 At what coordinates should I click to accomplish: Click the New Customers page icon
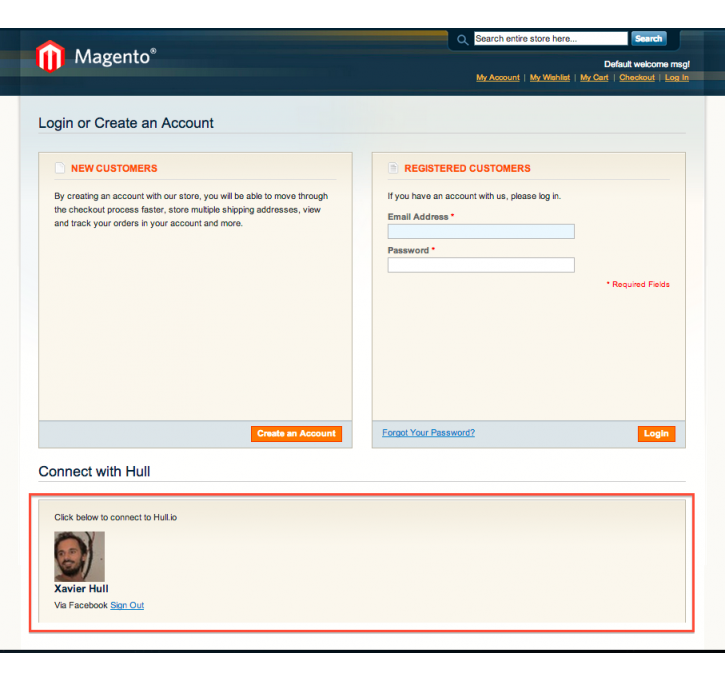[x=60, y=168]
